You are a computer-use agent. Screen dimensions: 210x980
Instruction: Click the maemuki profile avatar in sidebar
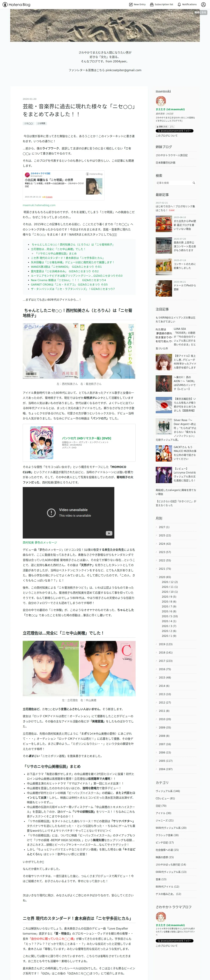coord(160,101)
